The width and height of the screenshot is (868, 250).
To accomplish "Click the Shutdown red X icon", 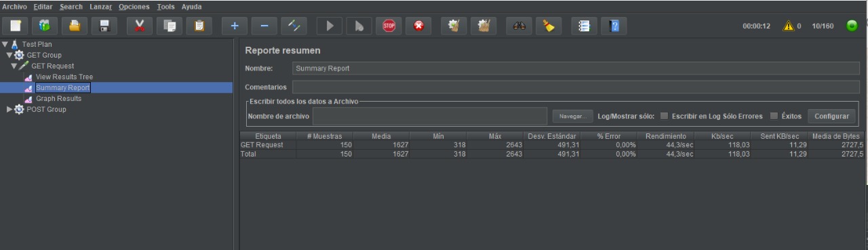I will point(419,26).
